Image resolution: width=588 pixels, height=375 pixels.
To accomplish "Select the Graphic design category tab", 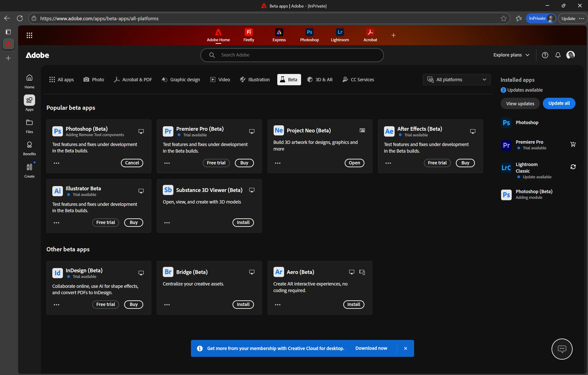I will coord(181,80).
